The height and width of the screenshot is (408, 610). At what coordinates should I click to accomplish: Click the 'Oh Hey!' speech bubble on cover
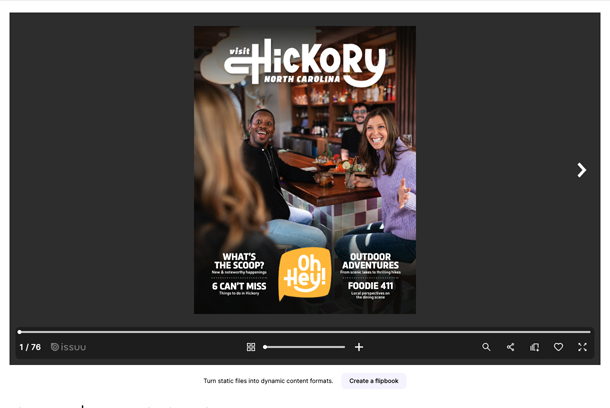pyautogui.click(x=305, y=274)
